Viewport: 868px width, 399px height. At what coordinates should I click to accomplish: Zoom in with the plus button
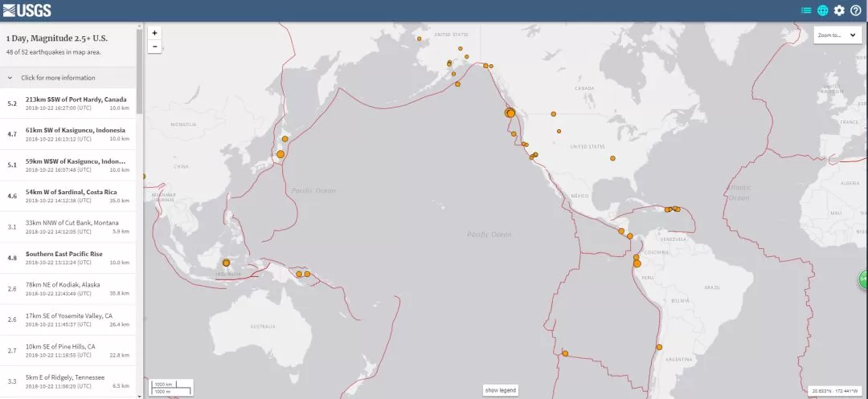pyautogui.click(x=154, y=33)
